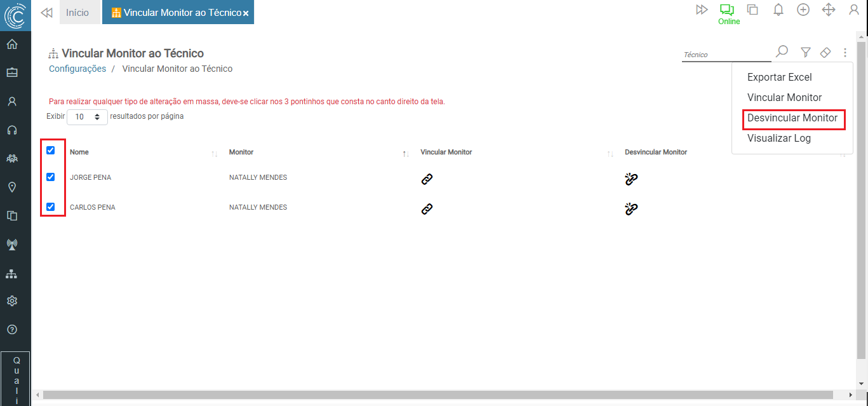Switch to the Início tab
The image size is (868, 406).
click(77, 12)
